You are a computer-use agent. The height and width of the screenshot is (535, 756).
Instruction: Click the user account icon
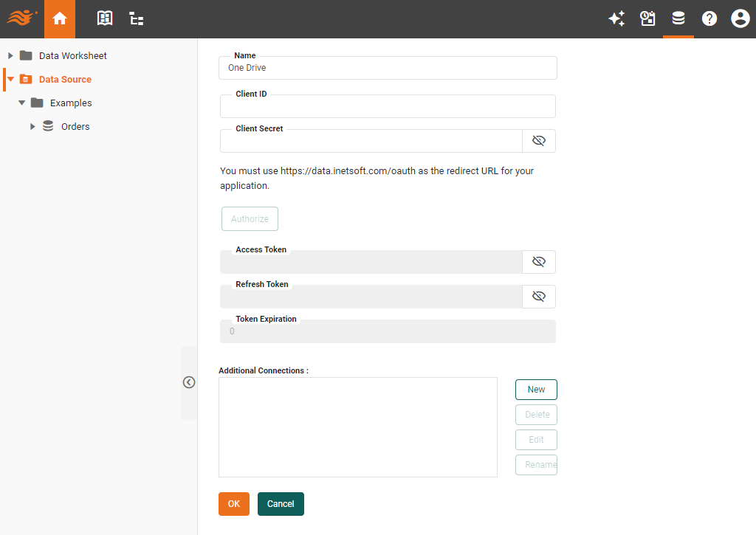[x=740, y=18]
